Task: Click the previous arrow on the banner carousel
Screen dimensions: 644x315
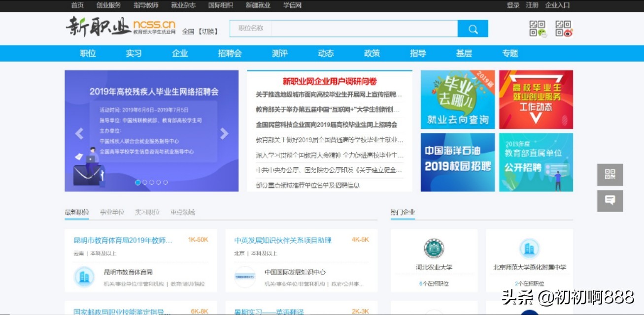Action: [x=78, y=133]
